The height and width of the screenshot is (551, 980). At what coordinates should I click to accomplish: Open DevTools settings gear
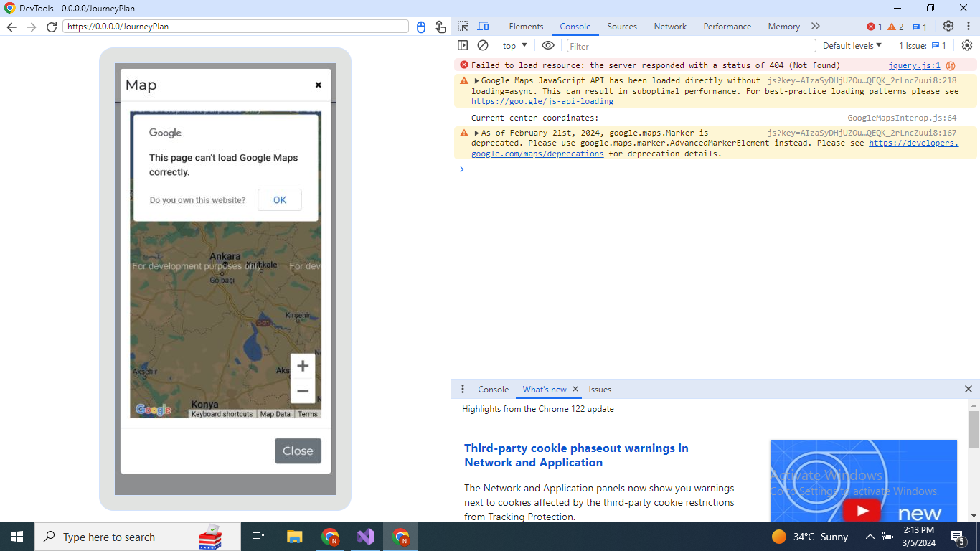948,27
